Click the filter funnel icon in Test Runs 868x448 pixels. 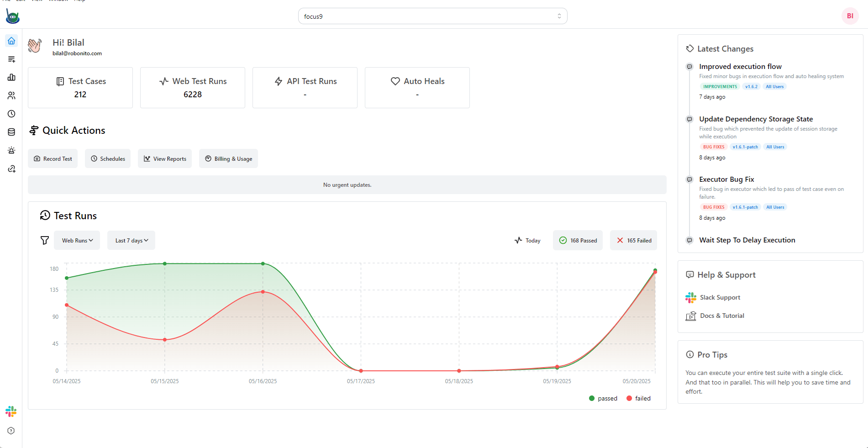(45, 240)
